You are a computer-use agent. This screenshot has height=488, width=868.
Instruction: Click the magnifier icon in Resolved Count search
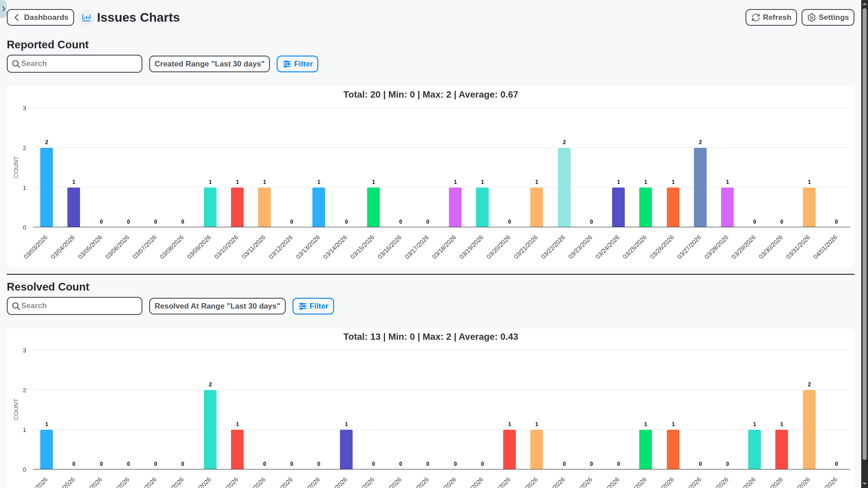pyautogui.click(x=16, y=305)
